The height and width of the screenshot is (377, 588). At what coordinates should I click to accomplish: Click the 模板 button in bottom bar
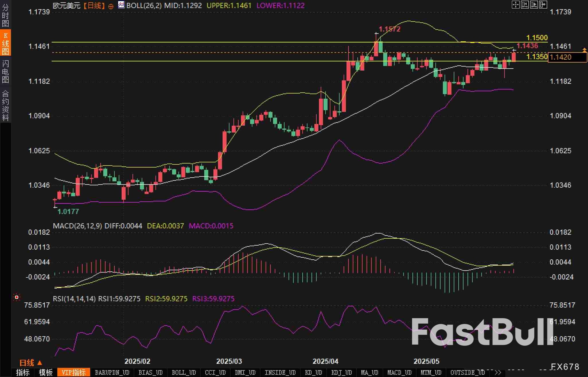tap(46, 372)
